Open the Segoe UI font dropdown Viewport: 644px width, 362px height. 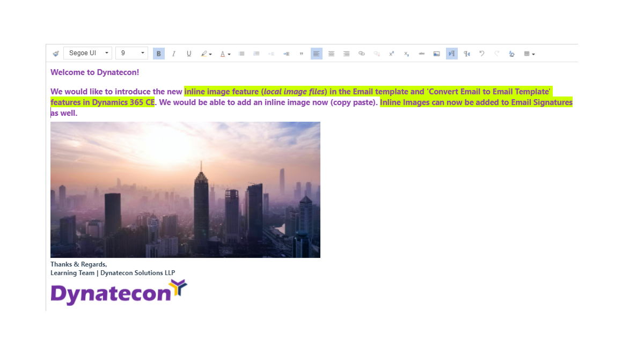87,53
